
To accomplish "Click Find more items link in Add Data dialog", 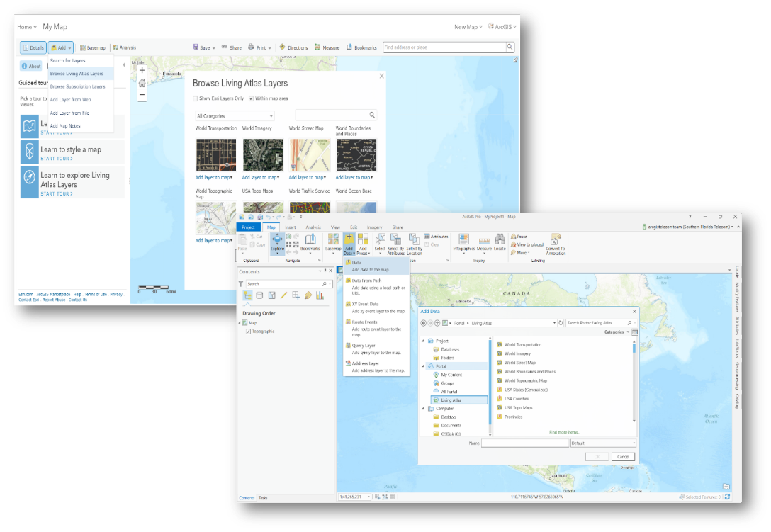I will pyautogui.click(x=565, y=432).
